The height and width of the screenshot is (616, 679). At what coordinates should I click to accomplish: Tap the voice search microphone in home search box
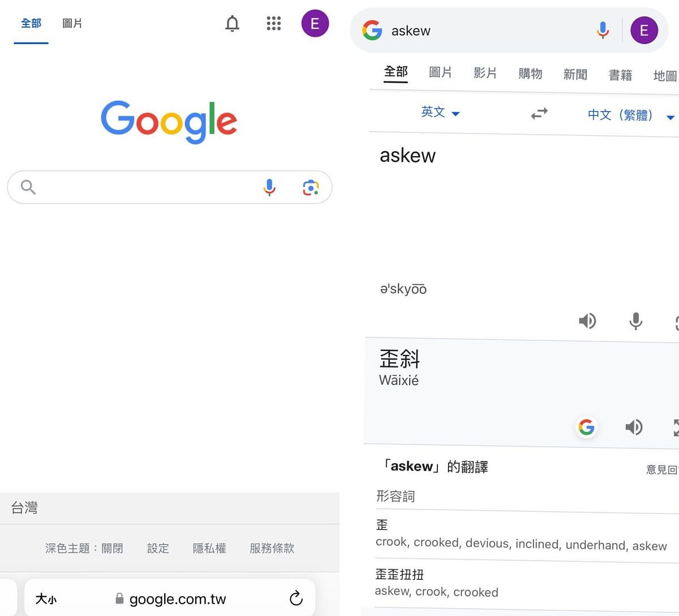tap(269, 187)
